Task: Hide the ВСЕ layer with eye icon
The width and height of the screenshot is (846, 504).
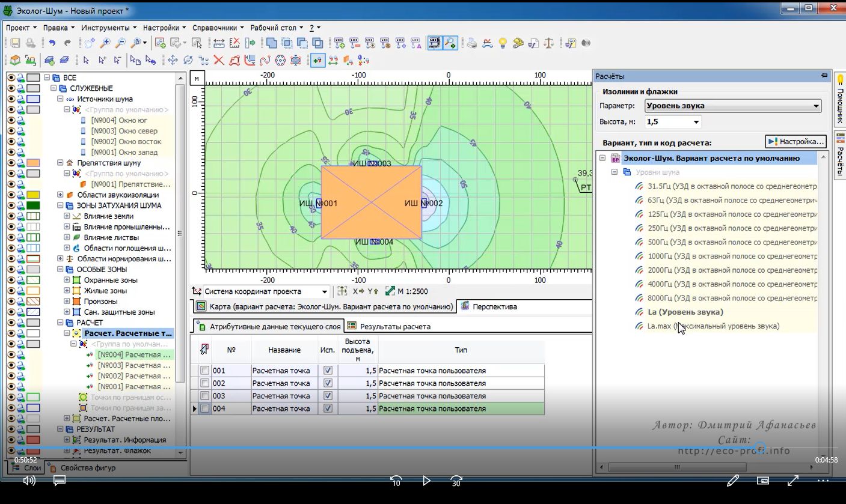Action: [x=11, y=77]
